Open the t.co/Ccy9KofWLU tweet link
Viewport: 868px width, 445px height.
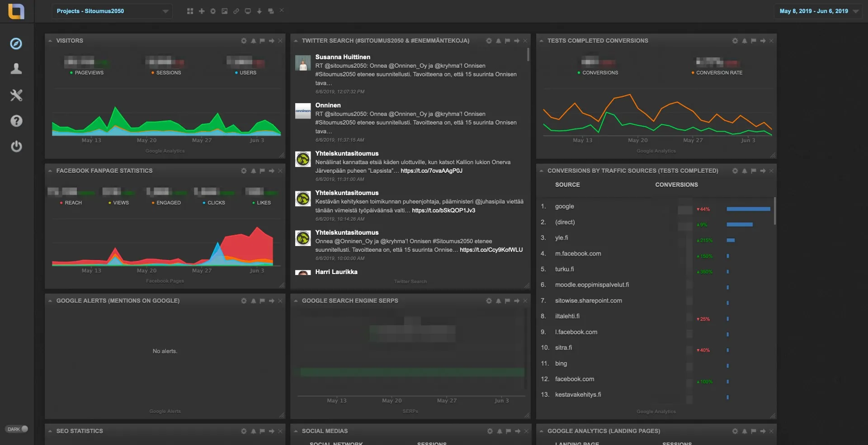(491, 250)
